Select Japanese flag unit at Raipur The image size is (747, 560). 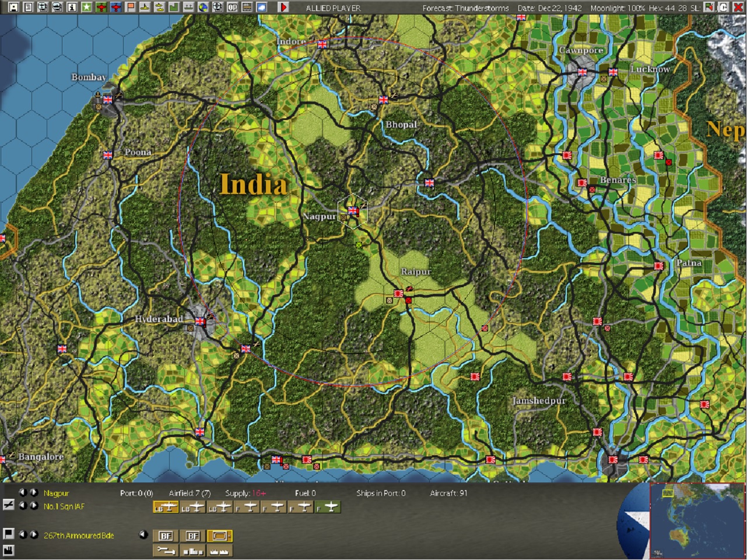399,294
